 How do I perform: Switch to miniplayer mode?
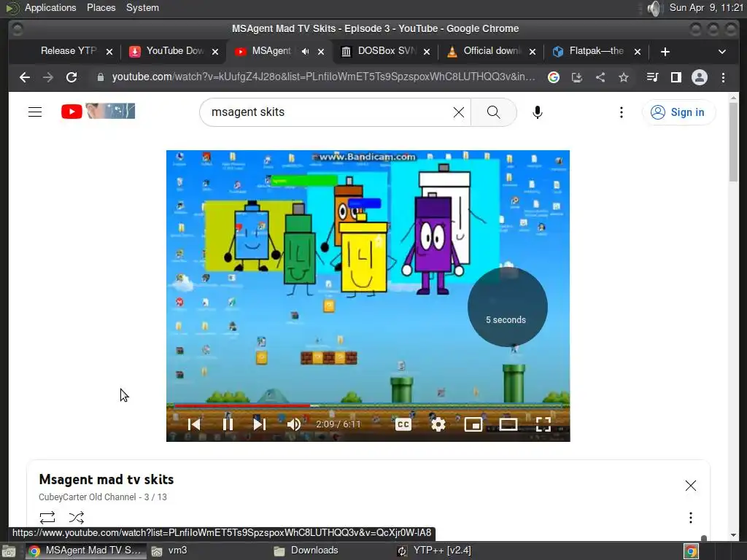click(473, 424)
